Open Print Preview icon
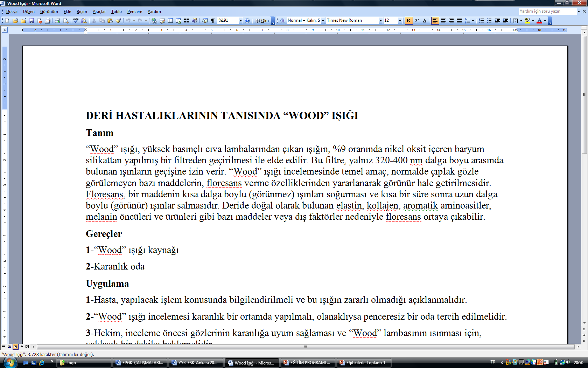The height and width of the screenshot is (368, 588). [66, 21]
